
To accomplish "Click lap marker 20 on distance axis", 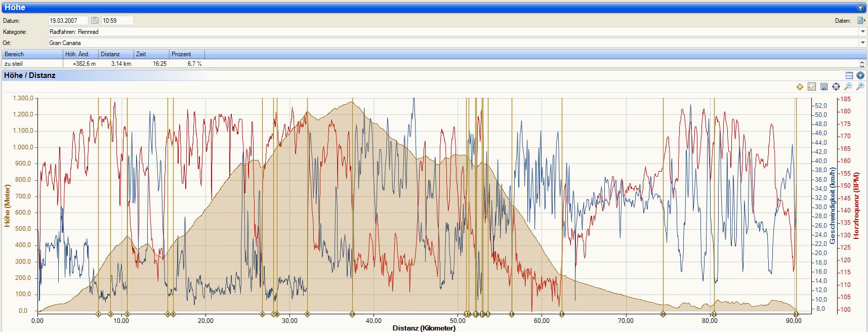I will click(663, 314).
